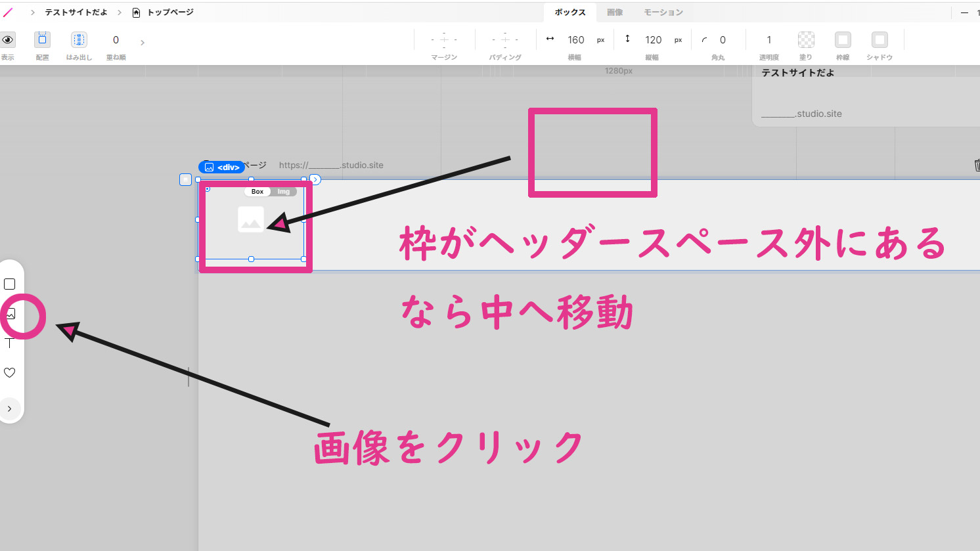Switch to the モーション tab
This screenshot has width=980, height=551.
tap(663, 12)
